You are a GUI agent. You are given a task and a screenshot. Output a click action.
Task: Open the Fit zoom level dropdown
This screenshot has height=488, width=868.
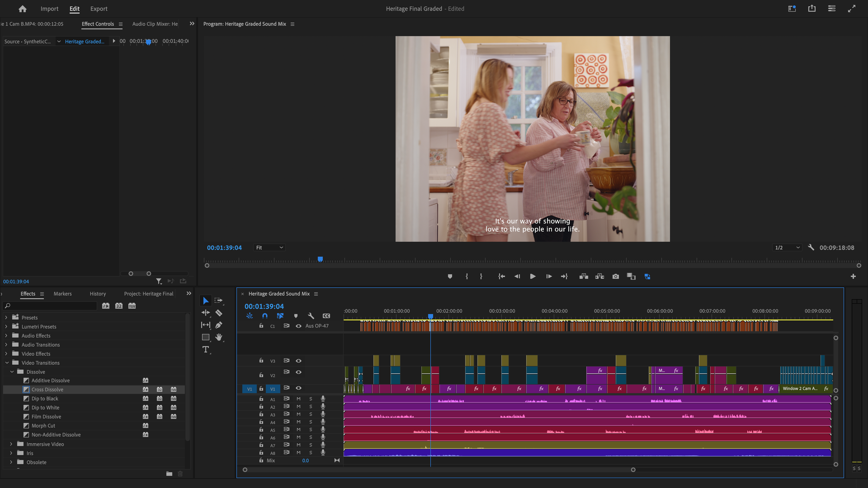(269, 247)
